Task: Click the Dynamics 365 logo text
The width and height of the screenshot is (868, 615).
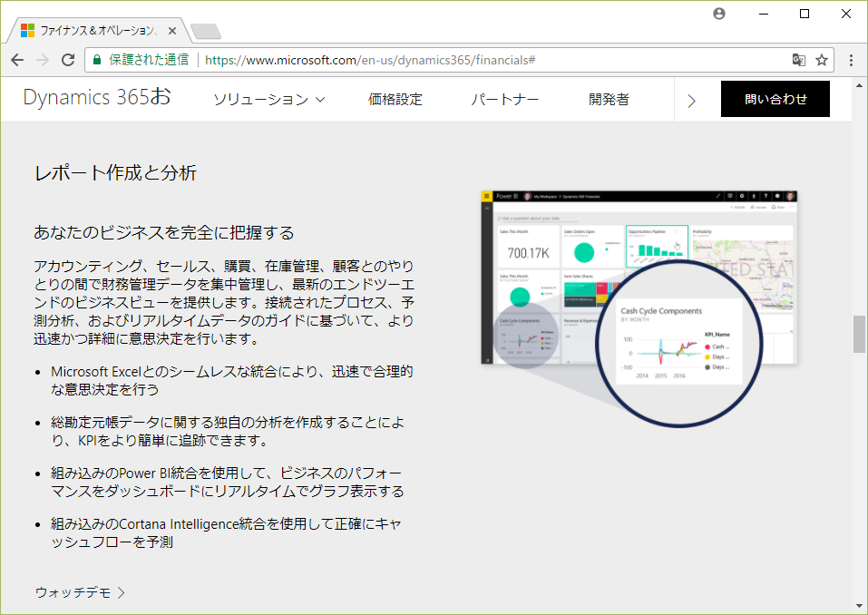Action: 97,97
